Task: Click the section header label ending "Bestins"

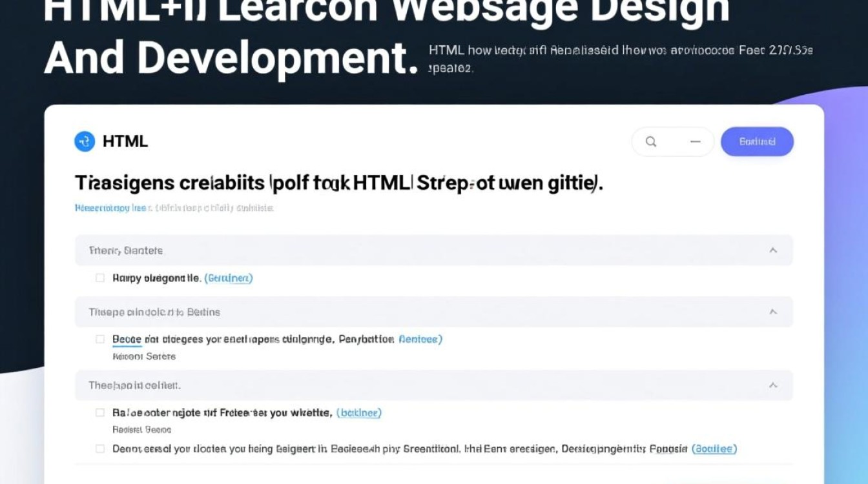Action: [154, 312]
